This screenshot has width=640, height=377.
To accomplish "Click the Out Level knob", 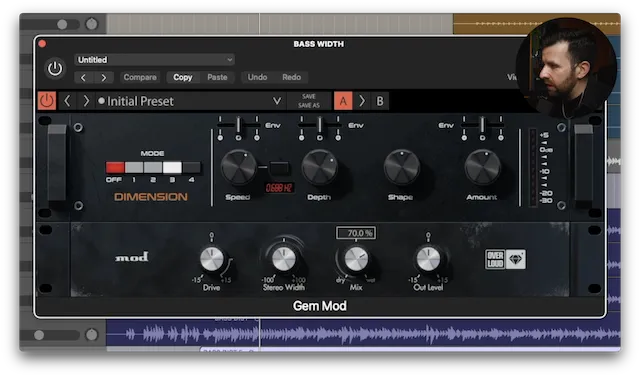I will point(428,259).
